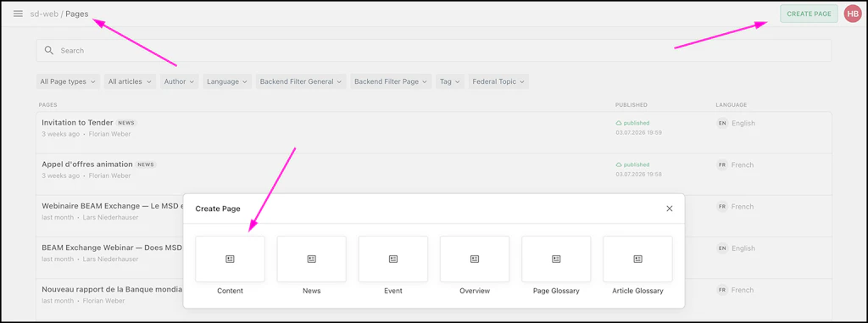Viewport: 868px width, 323px height.
Task: Open the HB user avatar
Action: (x=853, y=14)
